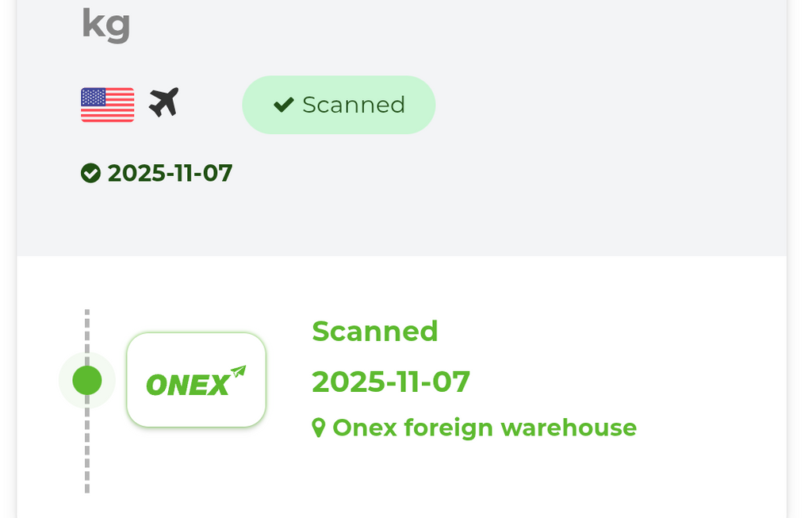
Task: Click the paper plane in the ONEX logo
Action: (237, 372)
